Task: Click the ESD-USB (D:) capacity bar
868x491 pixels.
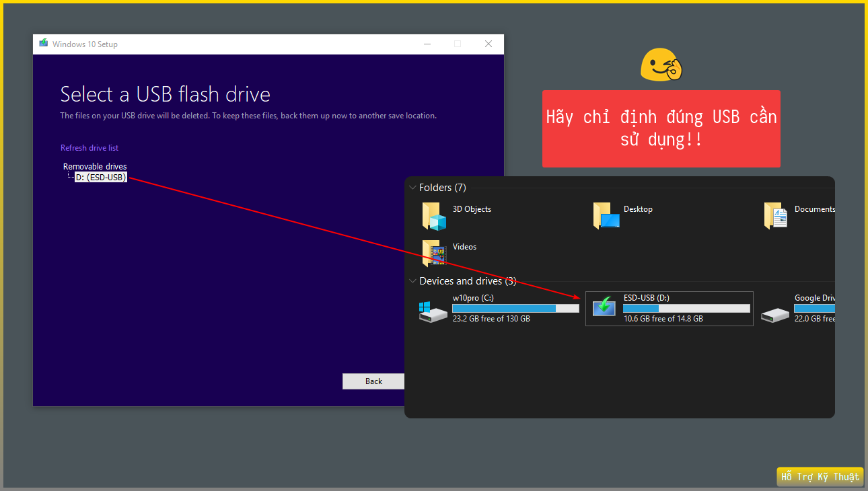Action: click(686, 308)
